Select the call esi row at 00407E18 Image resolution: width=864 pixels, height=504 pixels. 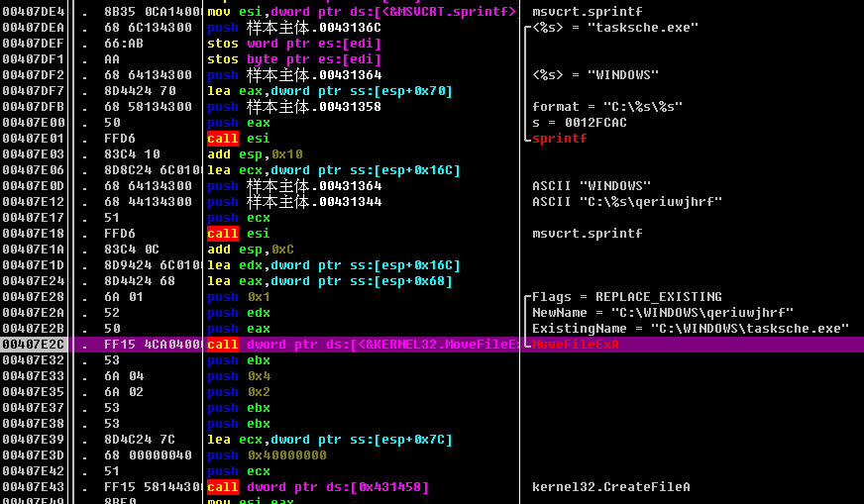pyautogui.click(x=238, y=234)
